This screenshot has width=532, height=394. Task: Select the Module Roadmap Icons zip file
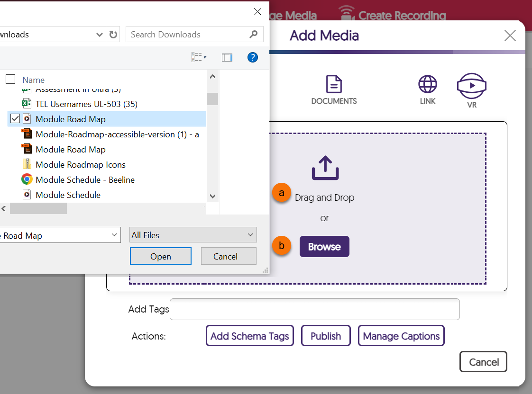tap(80, 164)
